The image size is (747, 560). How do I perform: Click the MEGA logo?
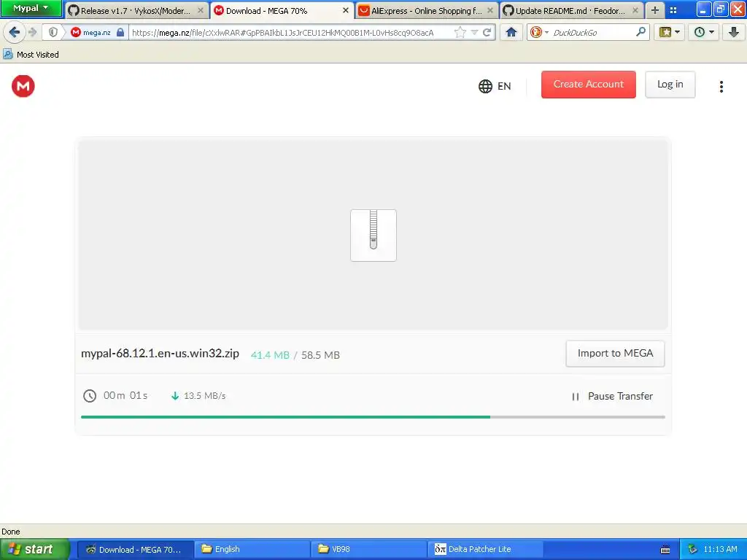click(x=23, y=86)
